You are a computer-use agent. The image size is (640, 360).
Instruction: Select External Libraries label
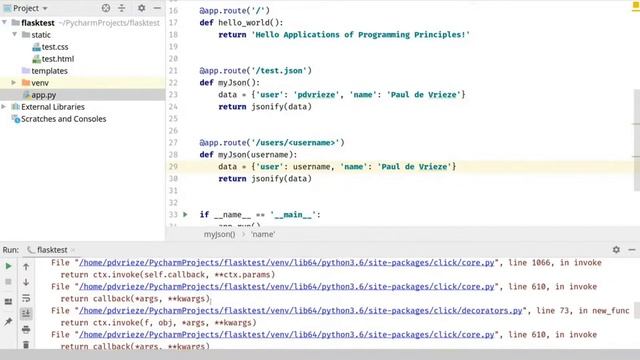point(53,107)
